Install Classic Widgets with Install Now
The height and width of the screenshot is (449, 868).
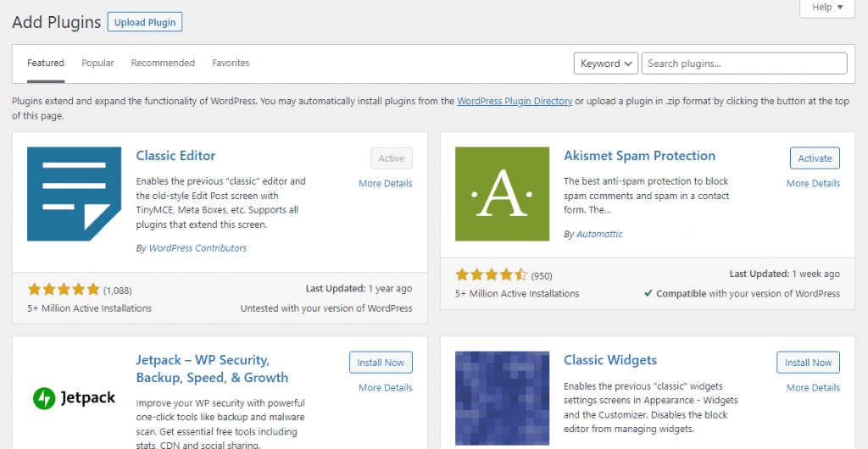[x=808, y=363]
